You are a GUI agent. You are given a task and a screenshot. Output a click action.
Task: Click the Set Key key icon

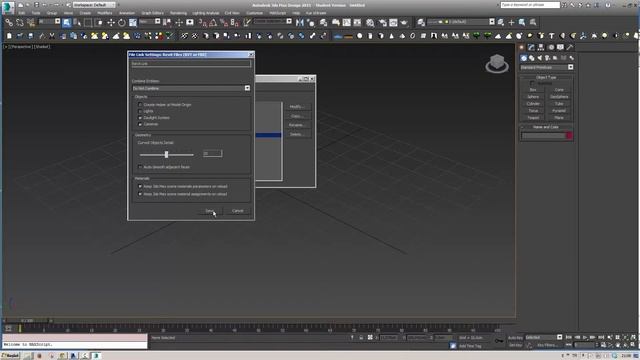click(499, 340)
